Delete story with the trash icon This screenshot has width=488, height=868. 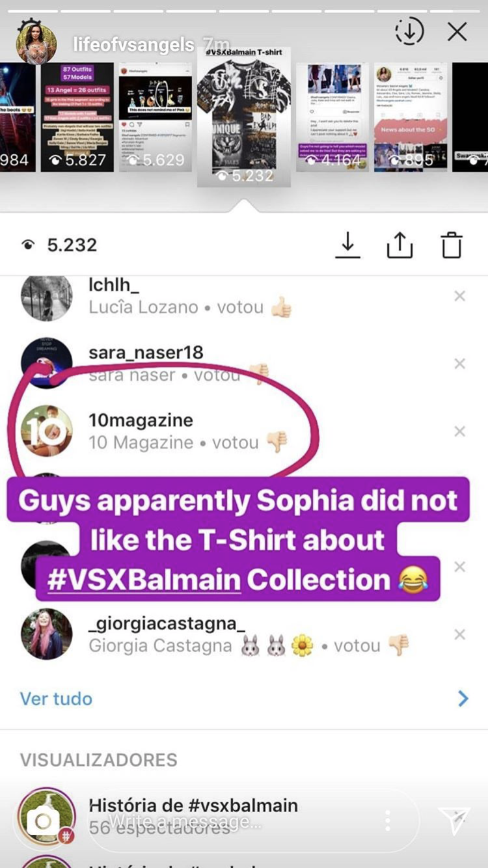452,245
